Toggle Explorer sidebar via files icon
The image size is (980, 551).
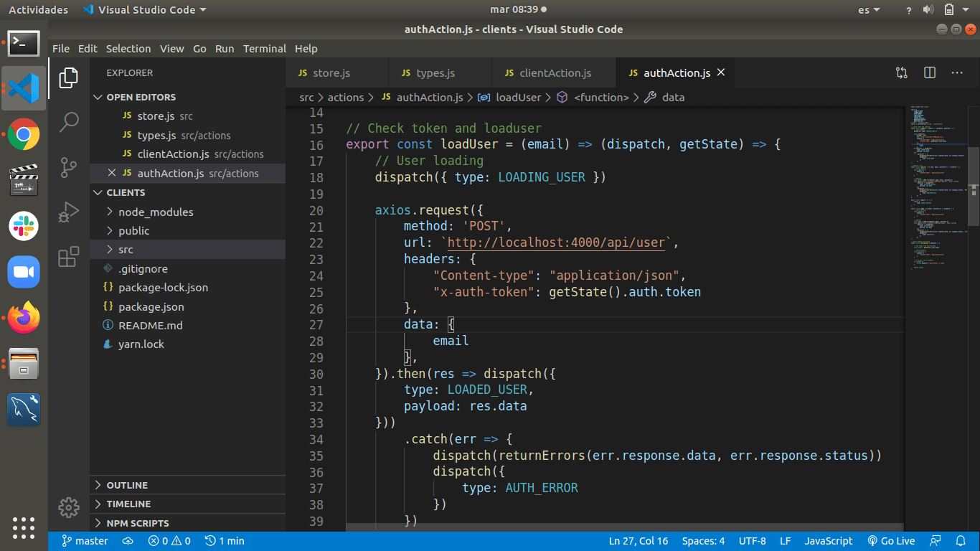click(69, 77)
